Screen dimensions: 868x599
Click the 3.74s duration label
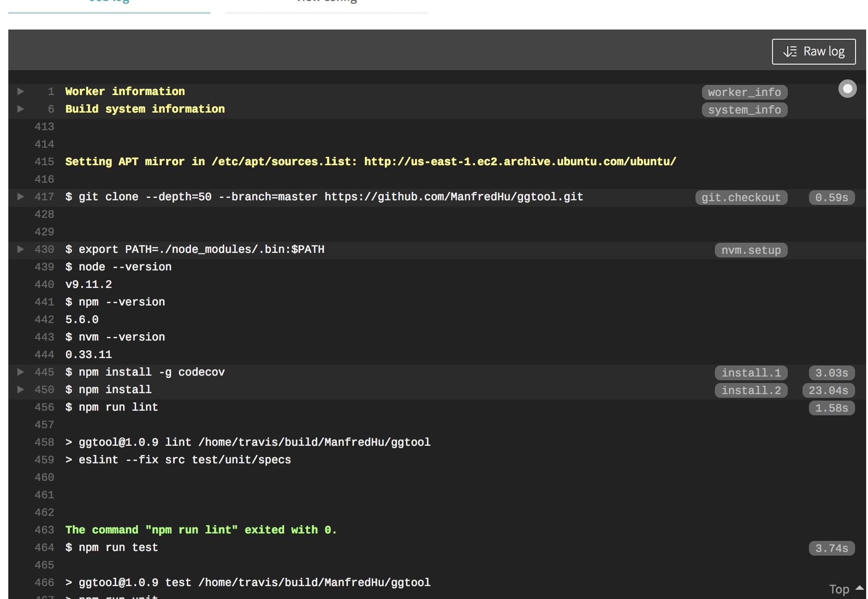tap(832, 548)
